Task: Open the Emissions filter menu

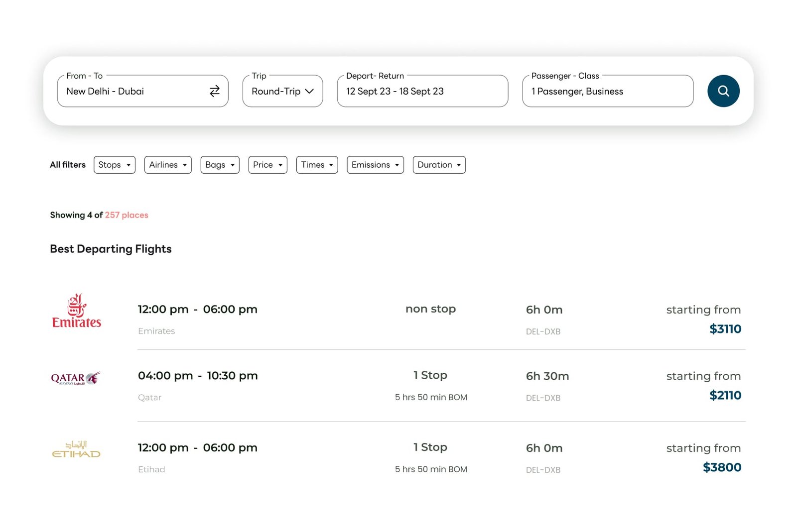Action: coord(375,165)
